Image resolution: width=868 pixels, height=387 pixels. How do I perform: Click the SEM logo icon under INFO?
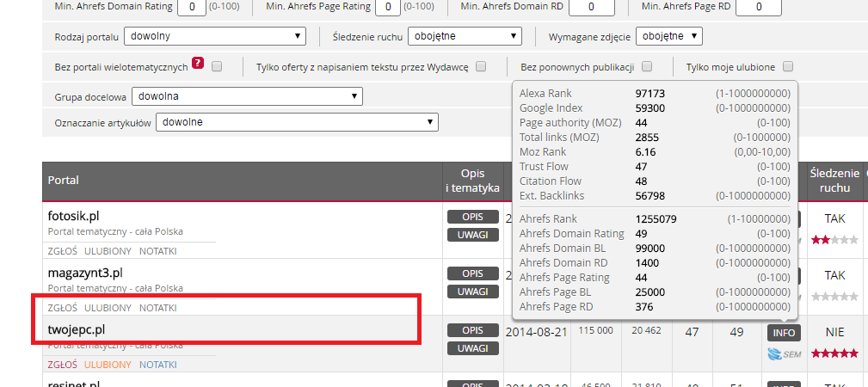click(x=784, y=353)
